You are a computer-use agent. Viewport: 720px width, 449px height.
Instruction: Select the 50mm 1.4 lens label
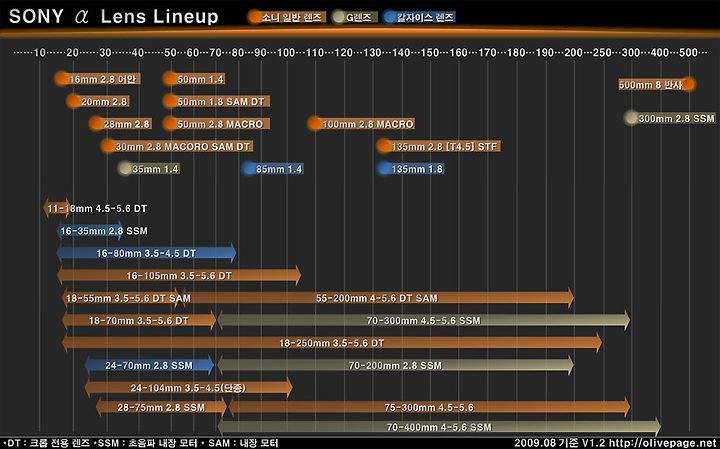194,79
